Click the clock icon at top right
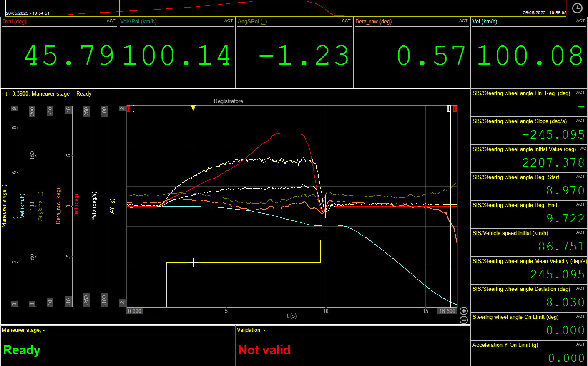The image size is (588, 366). (577, 8)
